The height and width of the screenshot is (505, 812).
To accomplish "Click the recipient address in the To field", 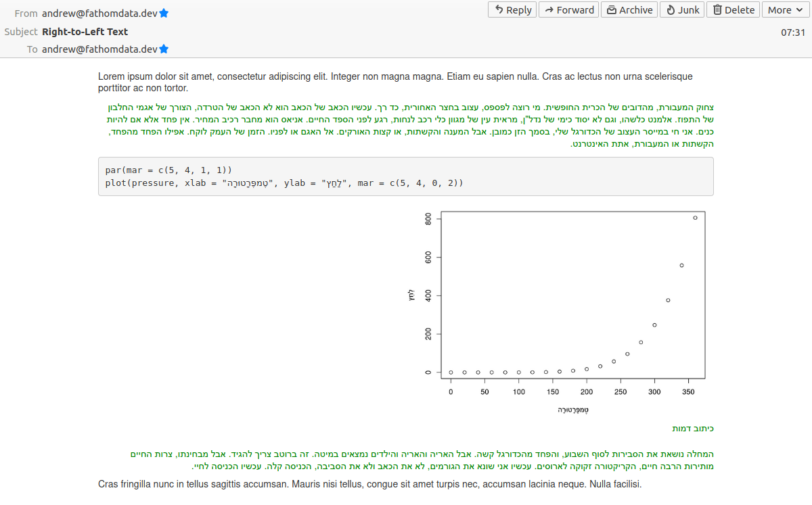I will (99, 49).
